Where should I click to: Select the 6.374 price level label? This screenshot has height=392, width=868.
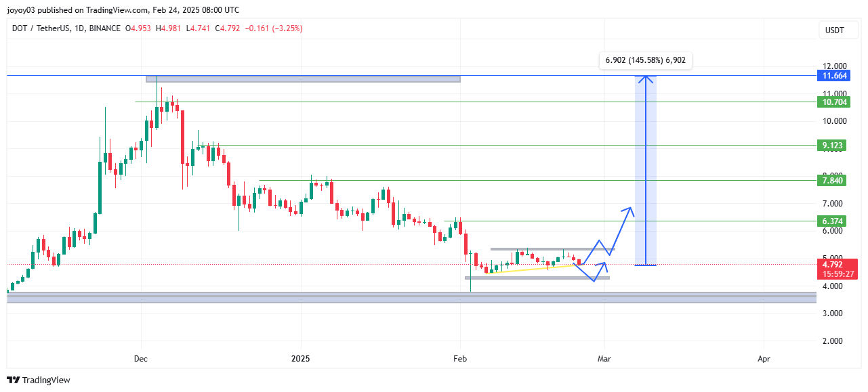(832, 221)
